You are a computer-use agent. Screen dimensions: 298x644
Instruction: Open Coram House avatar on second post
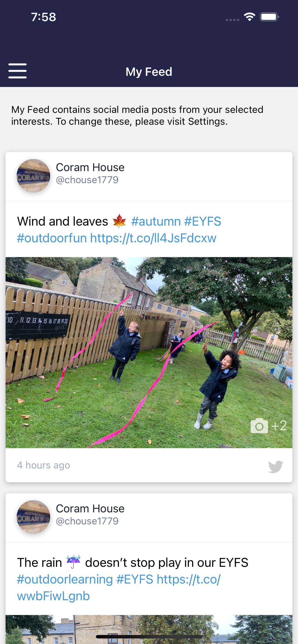pyautogui.click(x=33, y=517)
